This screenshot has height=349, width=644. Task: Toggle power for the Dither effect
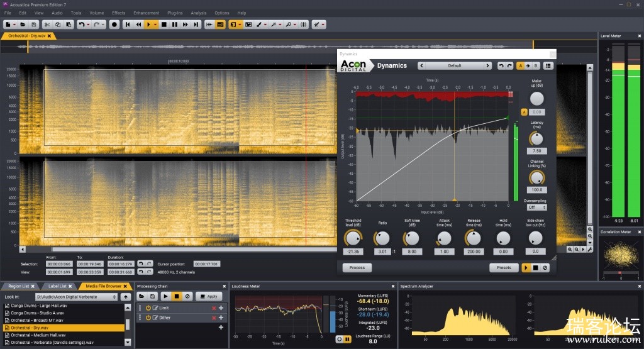click(148, 318)
